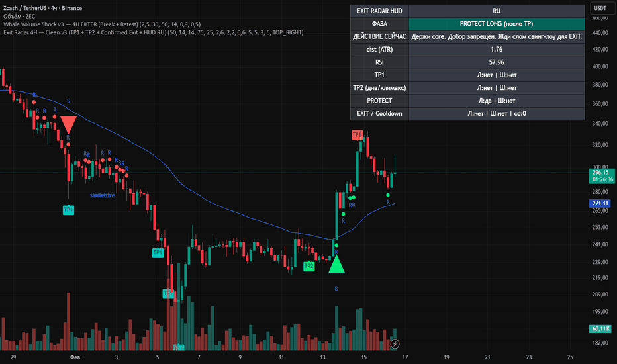Screen dimensions: 617x364
Task: Click the RSI value 57.96
Action: (x=497, y=62)
